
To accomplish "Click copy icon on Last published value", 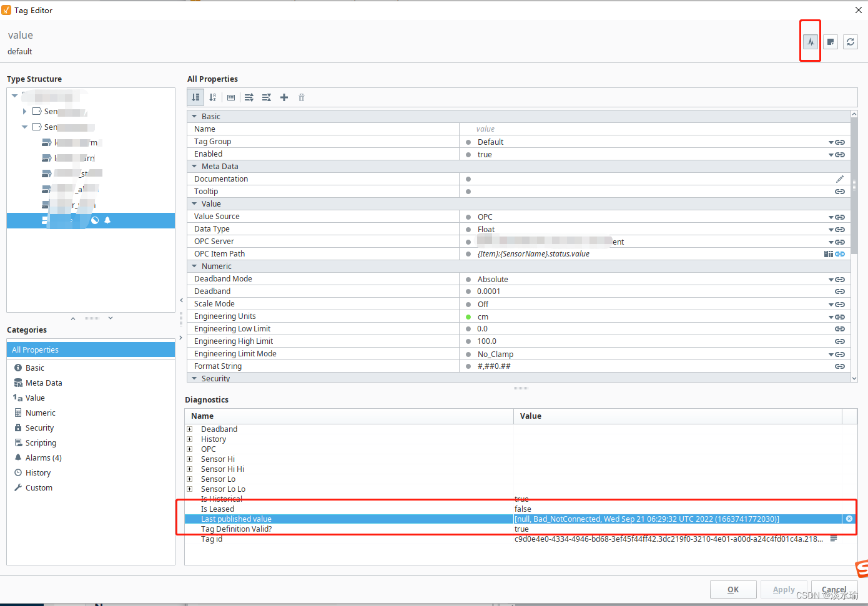I will tap(849, 519).
